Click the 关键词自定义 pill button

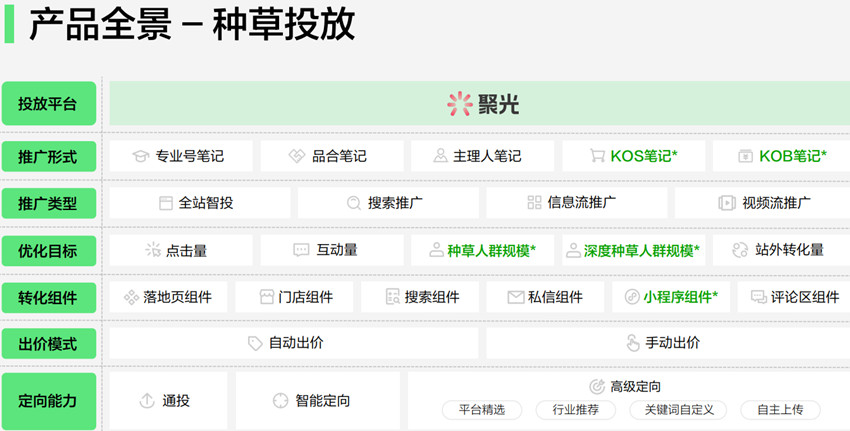(x=679, y=410)
